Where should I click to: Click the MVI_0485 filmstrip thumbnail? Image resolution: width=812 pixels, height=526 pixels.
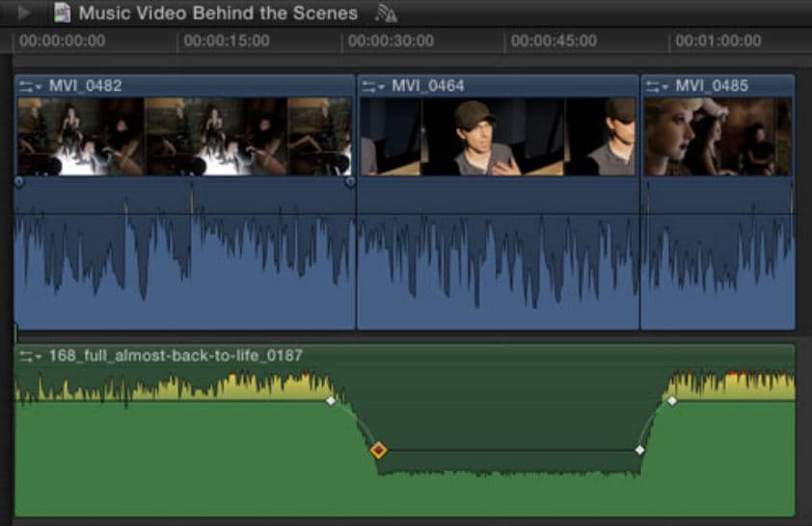(x=717, y=137)
